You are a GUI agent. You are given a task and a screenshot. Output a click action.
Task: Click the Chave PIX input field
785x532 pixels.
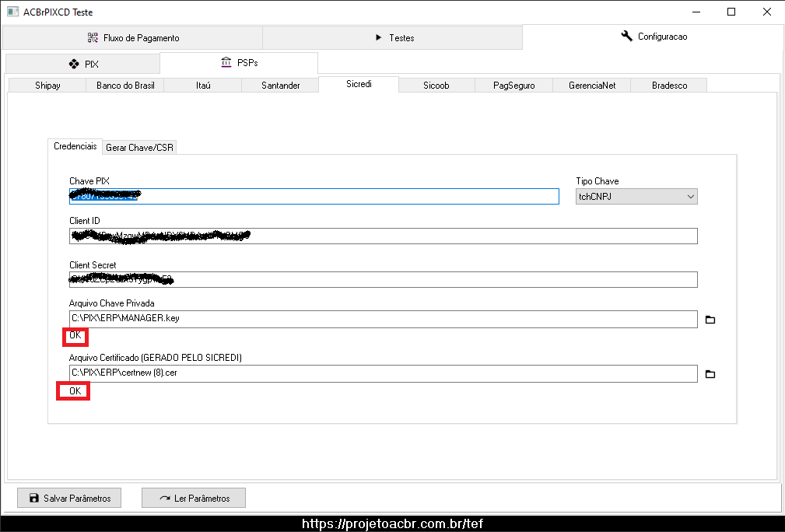(314, 196)
